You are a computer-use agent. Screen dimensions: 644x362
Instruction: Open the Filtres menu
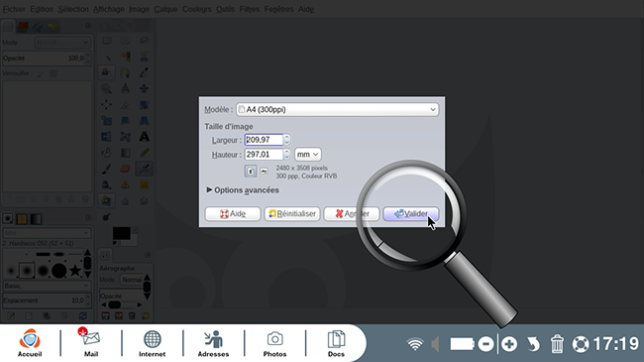point(250,9)
